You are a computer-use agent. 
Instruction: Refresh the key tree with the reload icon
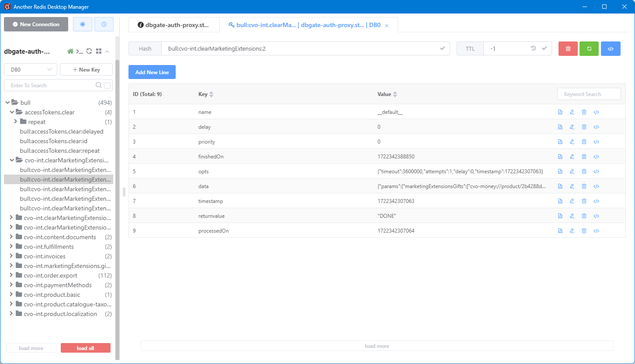click(89, 51)
